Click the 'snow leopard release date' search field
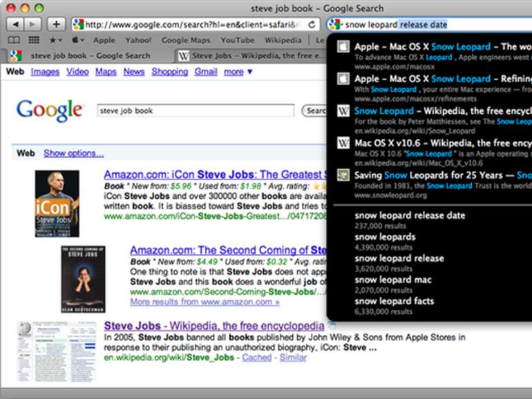Screen dimensions: 532x399 click(429, 25)
